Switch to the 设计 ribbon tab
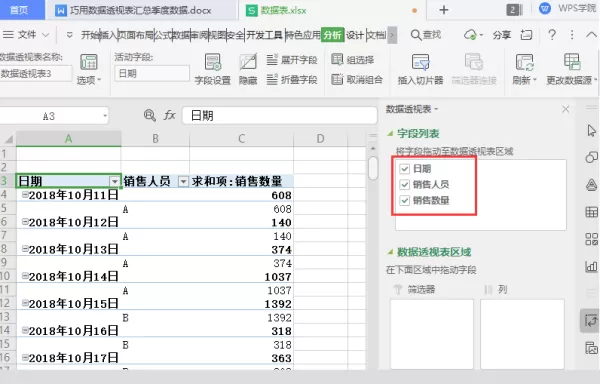600x384 pixels. [355, 35]
